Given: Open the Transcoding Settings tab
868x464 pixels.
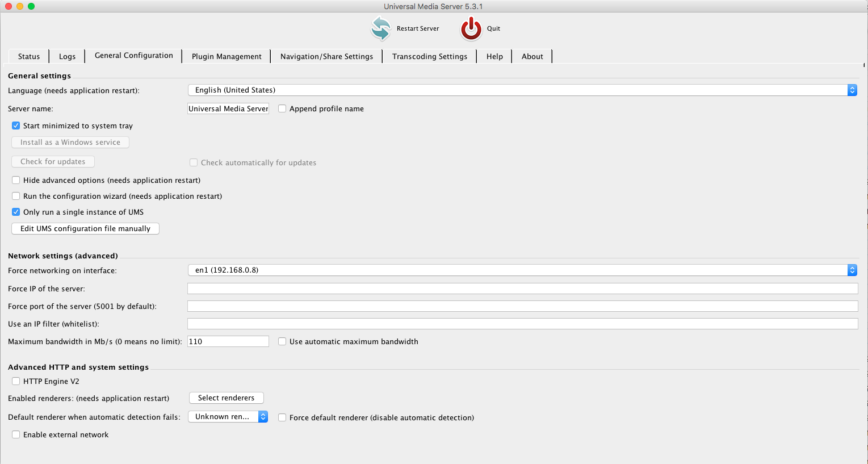Looking at the screenshot, I should [430, 56].
